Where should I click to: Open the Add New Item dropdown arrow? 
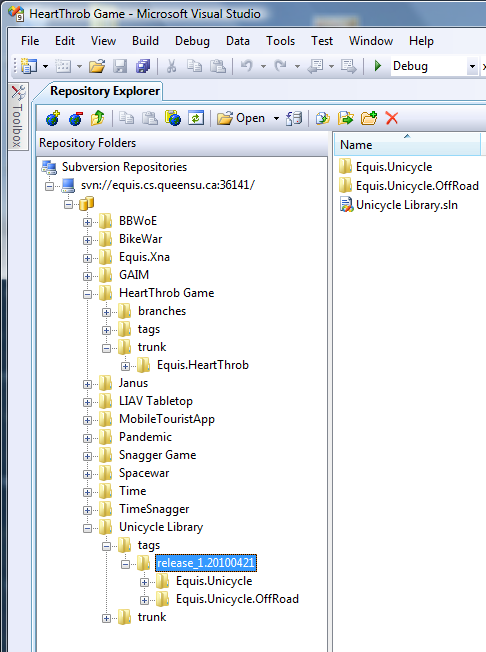[79, 67]
